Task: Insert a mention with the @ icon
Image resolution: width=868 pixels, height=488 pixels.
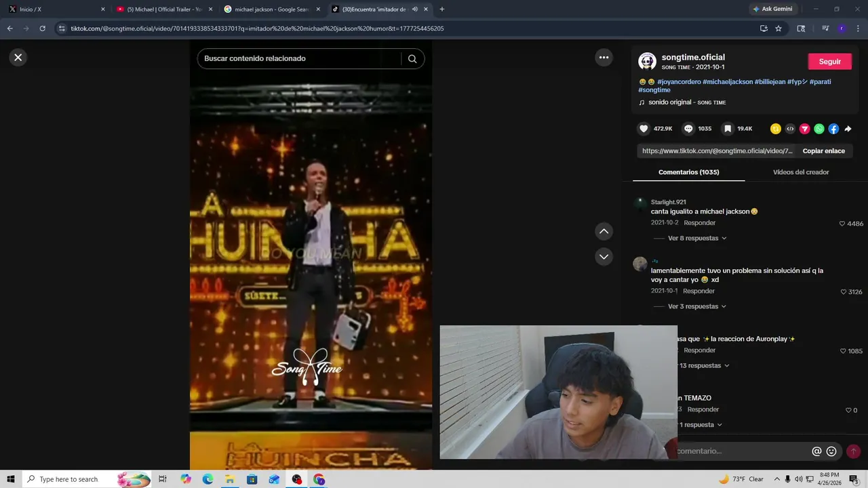Action: (x=816, y=451)
